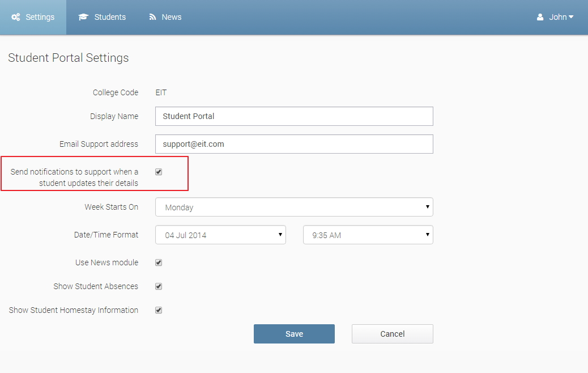Open the Students tab
The width and height of the screenshot is (588, 373).
coord(102,17)
